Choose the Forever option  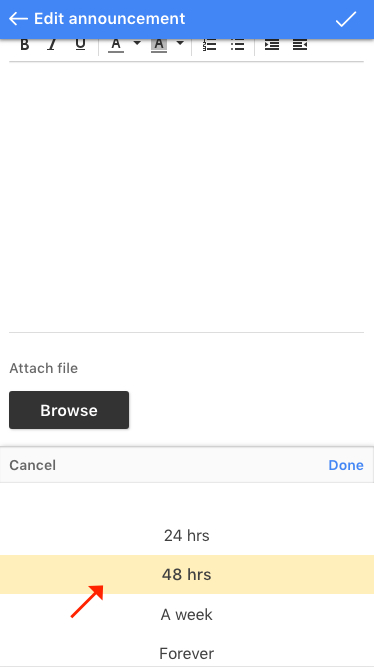(187, 653)
